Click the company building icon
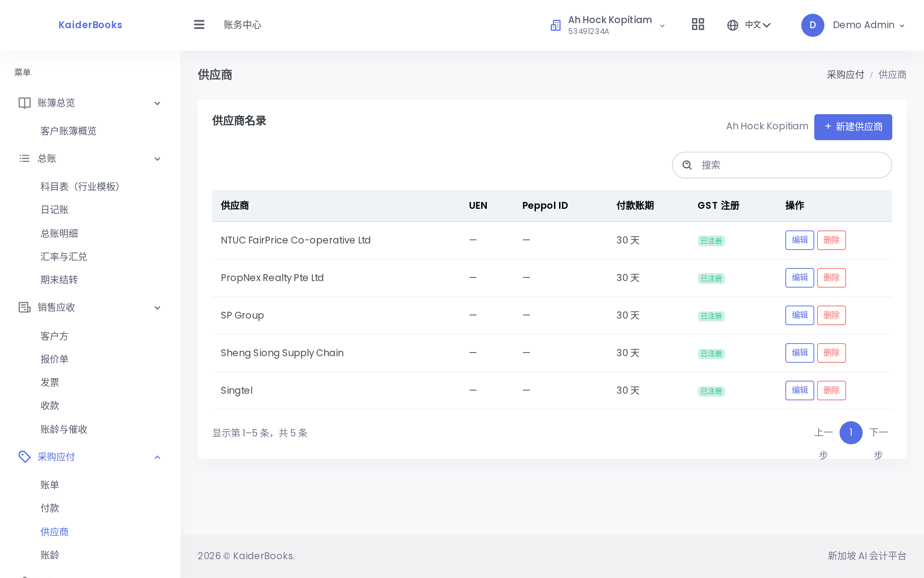The height and width of the screenshot is (578, 924). pos(555,25)
